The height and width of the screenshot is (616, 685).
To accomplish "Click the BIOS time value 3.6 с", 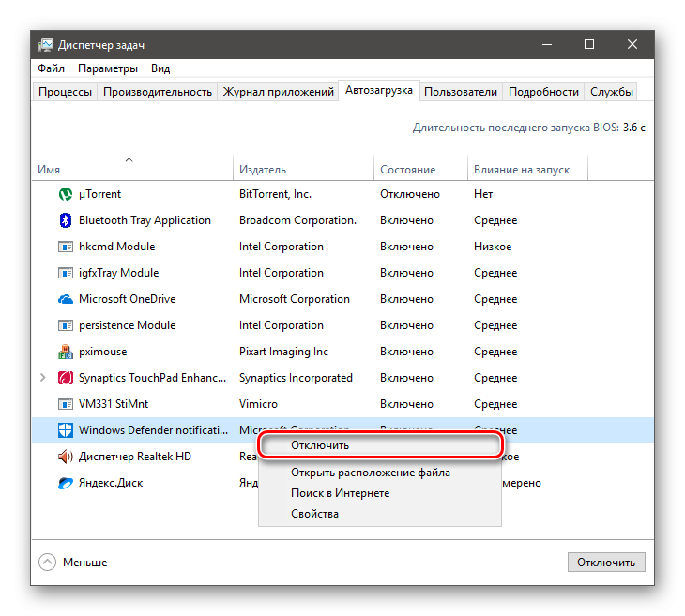I will (634, 128).
